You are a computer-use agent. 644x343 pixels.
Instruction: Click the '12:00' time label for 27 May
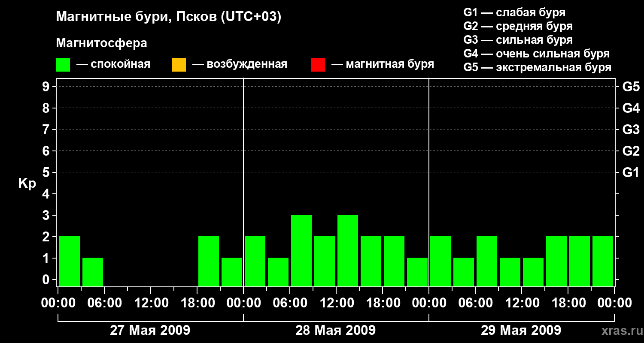click(x=151, y=303)
